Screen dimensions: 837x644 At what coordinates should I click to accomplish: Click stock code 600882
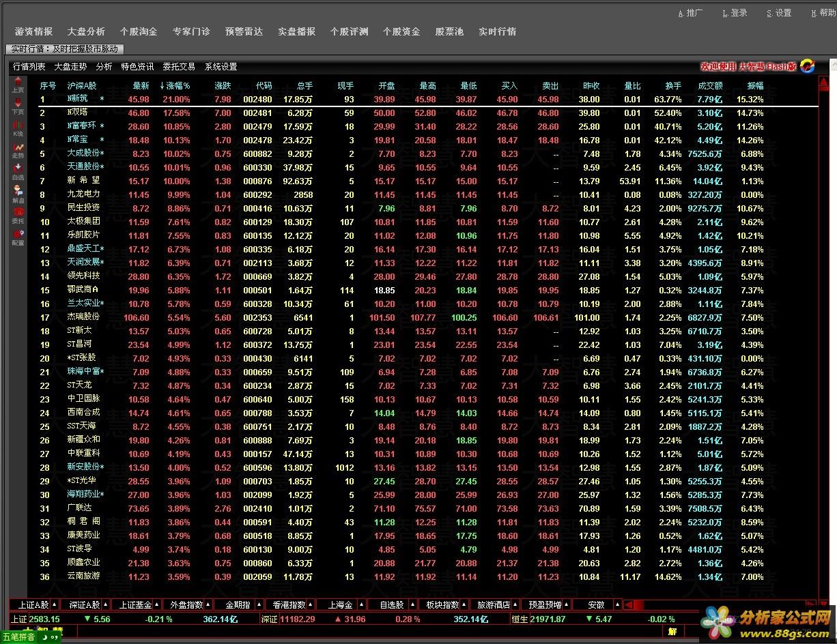[257, 154]
